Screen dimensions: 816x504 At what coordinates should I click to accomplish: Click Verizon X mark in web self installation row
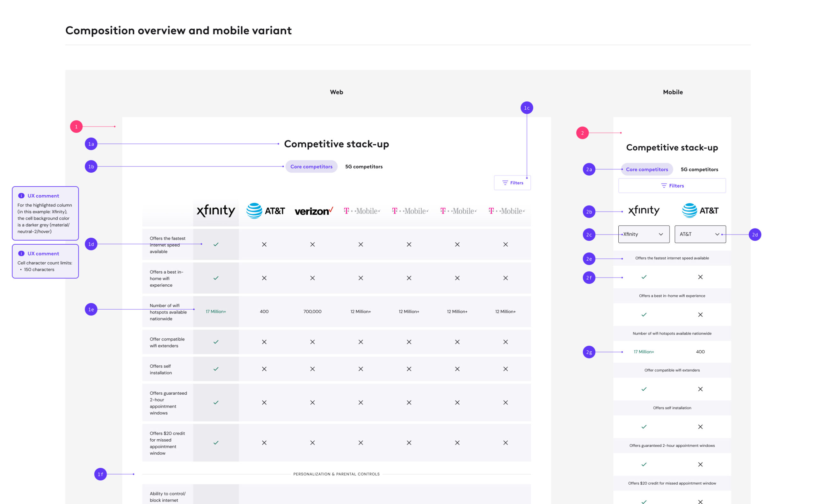click(312, 369)
